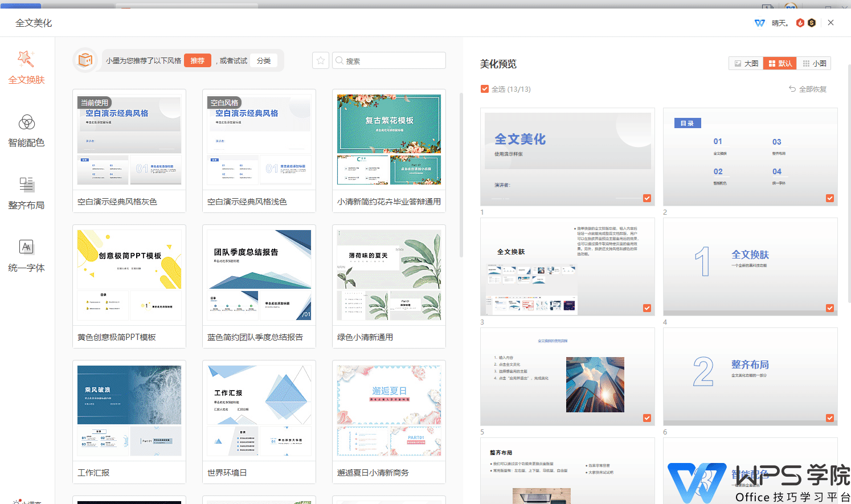The image size is (851, 504).
Task: Click the template list scrollbar
Action: pyautogui.click(x=461, y=175)
